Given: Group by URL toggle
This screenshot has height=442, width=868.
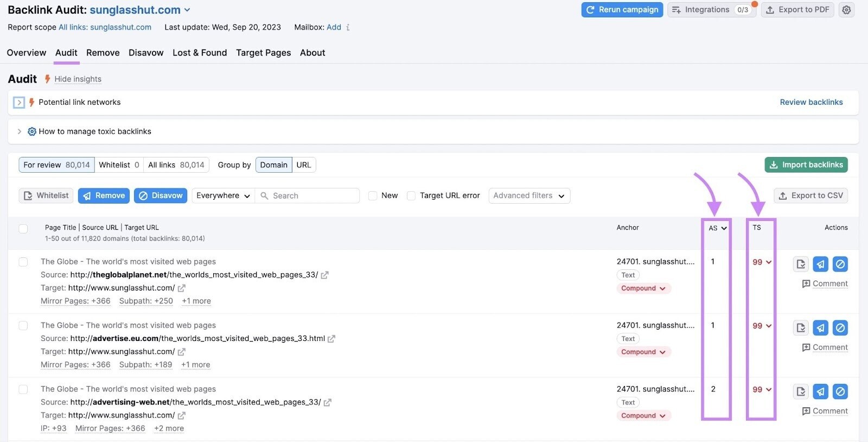Looking at the screenshot, I should [304, 165].
